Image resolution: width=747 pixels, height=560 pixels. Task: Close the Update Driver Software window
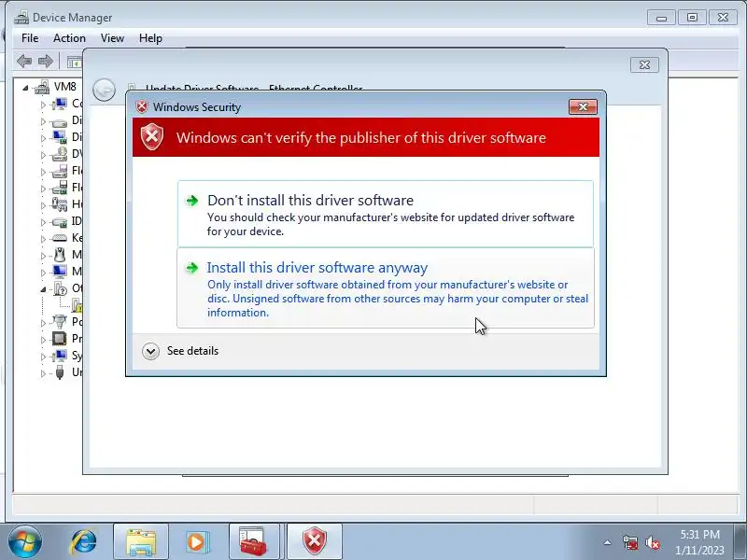(644, 64)
